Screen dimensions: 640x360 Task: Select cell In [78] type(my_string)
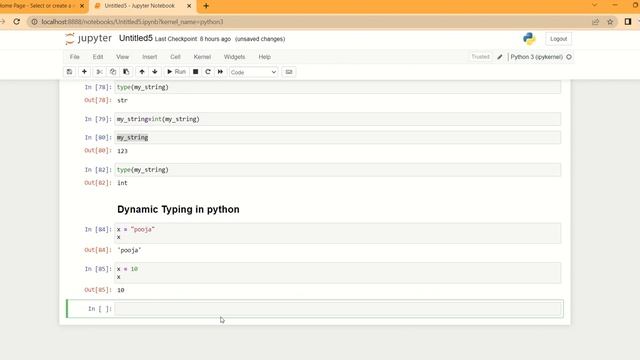tap(338, 87)
